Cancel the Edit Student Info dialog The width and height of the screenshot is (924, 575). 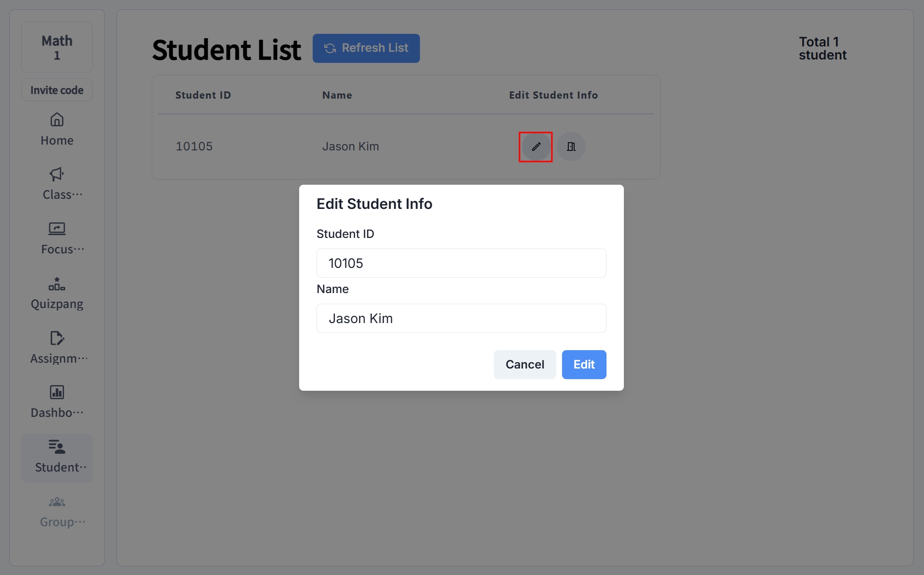pos(525,365)
